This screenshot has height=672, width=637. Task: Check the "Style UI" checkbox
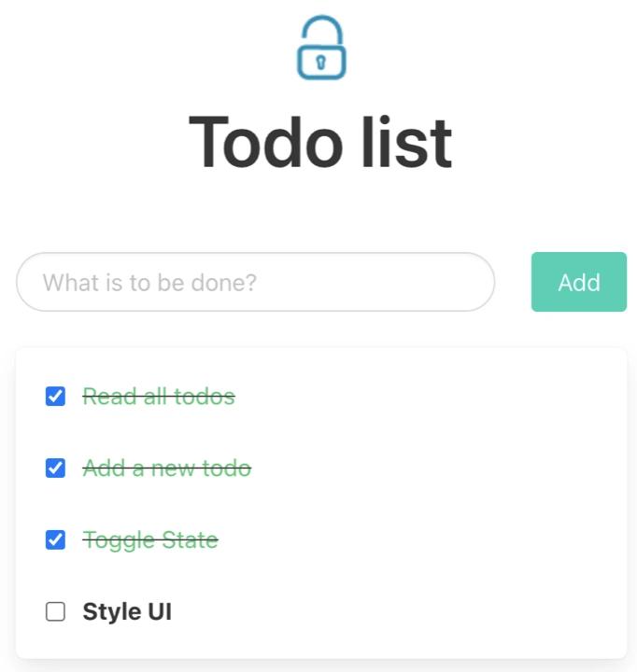56,612
